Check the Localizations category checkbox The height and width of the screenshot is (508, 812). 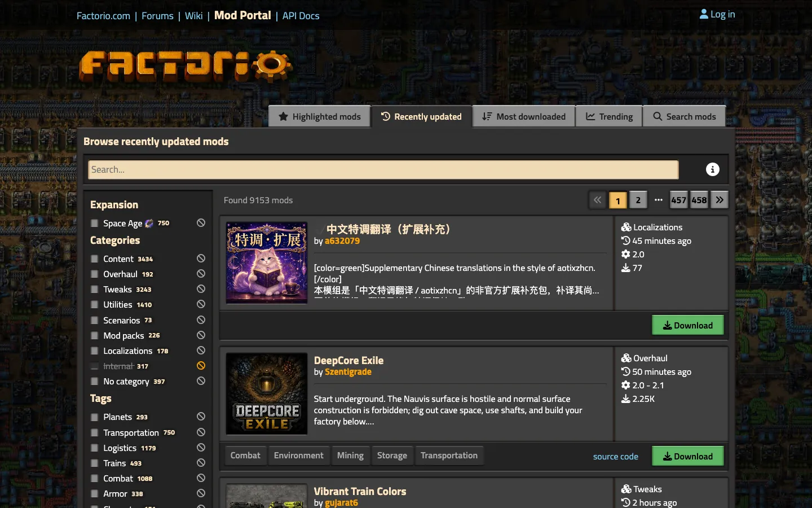[95, 351]
